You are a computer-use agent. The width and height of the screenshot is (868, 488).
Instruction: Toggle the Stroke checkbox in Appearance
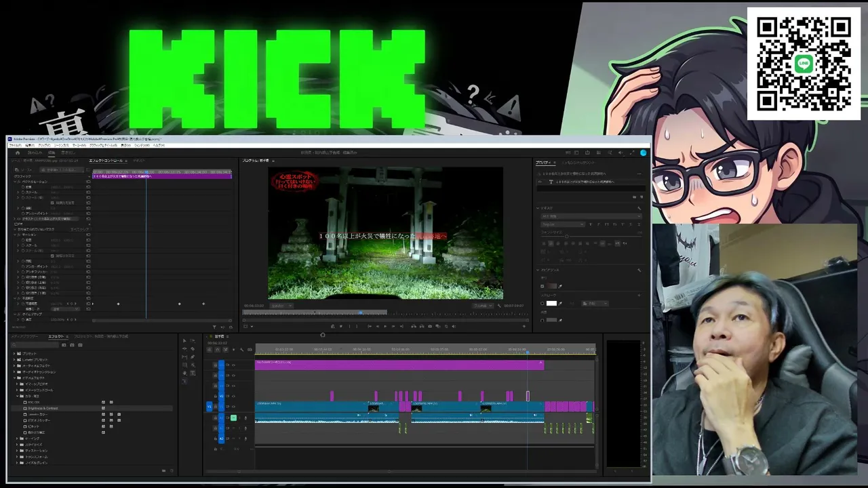click(x=542, y=304)
